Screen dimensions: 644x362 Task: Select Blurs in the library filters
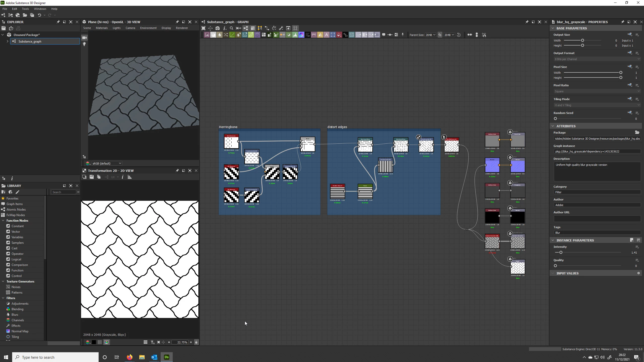15,314
